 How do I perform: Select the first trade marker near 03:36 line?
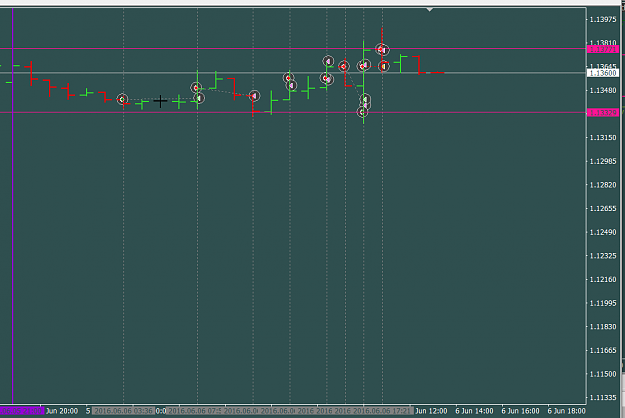tap(122, 99)
